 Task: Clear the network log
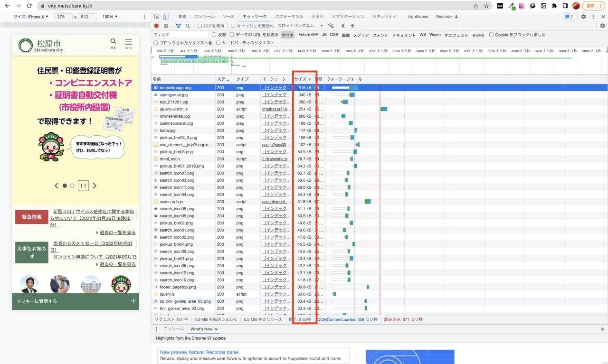click(x=166, y=26)
